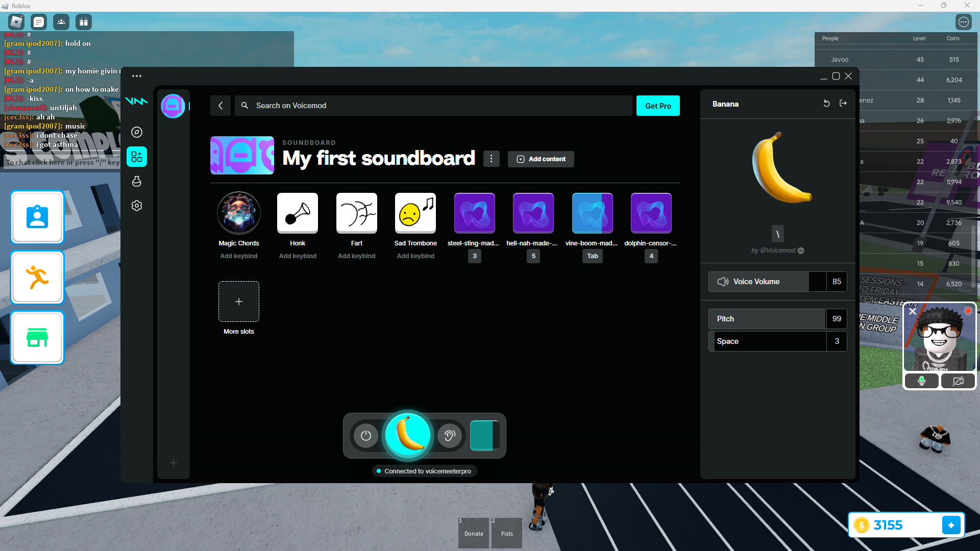Open the soundboard options kebab menu

(492, 159)
